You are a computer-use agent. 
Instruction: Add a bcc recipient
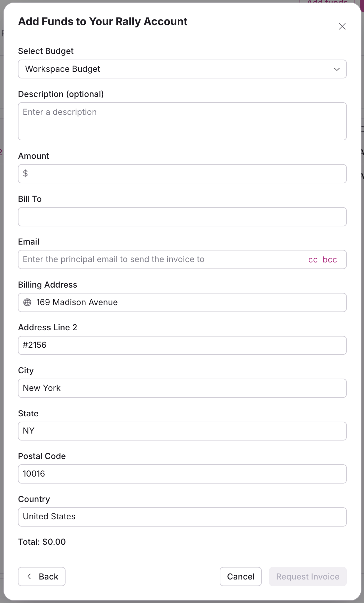click(330, 260)
